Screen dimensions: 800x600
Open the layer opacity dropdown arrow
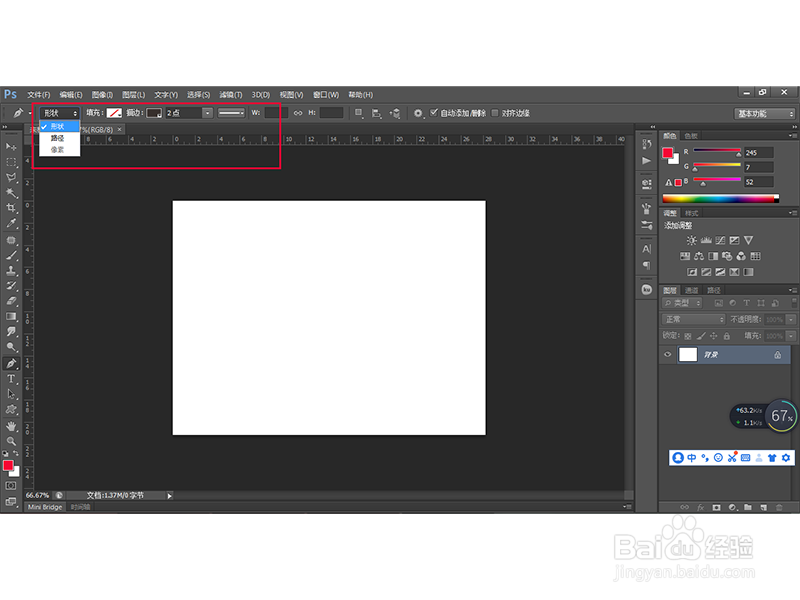[791, 319]
